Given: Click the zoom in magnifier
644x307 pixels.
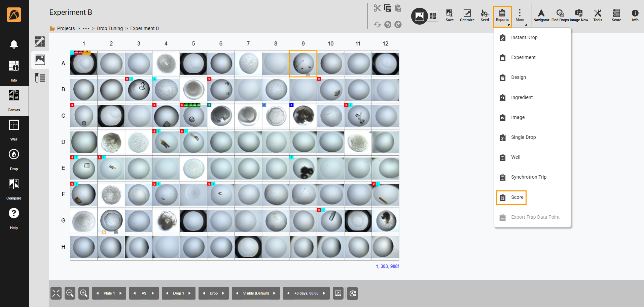Looking at the screenshot, I should point(84,293).
